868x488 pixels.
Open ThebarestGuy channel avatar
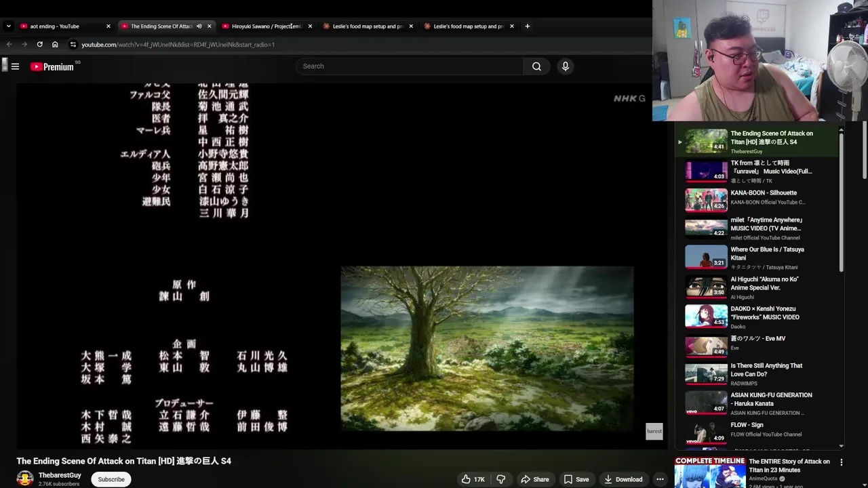[25, 479]
